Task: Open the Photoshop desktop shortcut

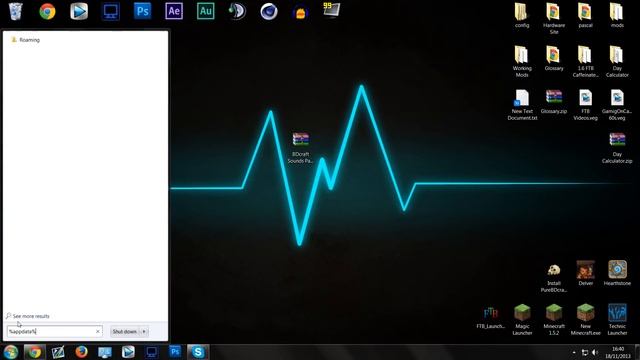Action: pyautogui.click(x=142, y=11)
